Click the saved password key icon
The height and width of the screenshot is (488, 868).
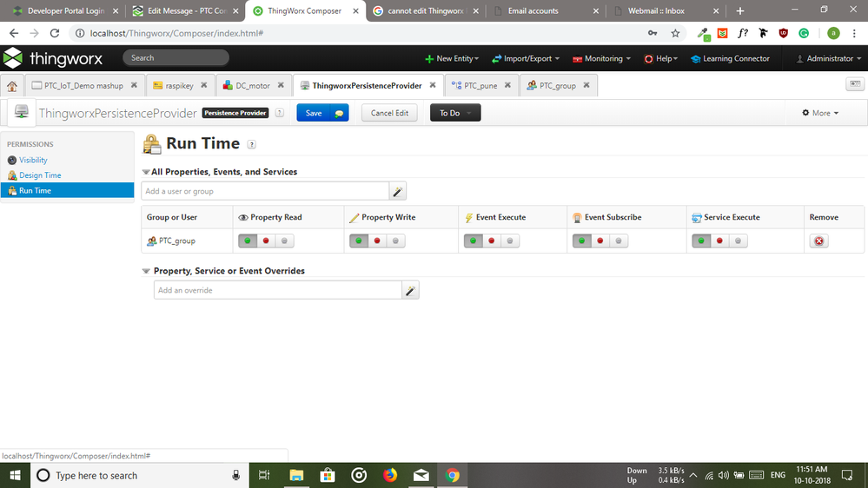(x=653, y=33)
